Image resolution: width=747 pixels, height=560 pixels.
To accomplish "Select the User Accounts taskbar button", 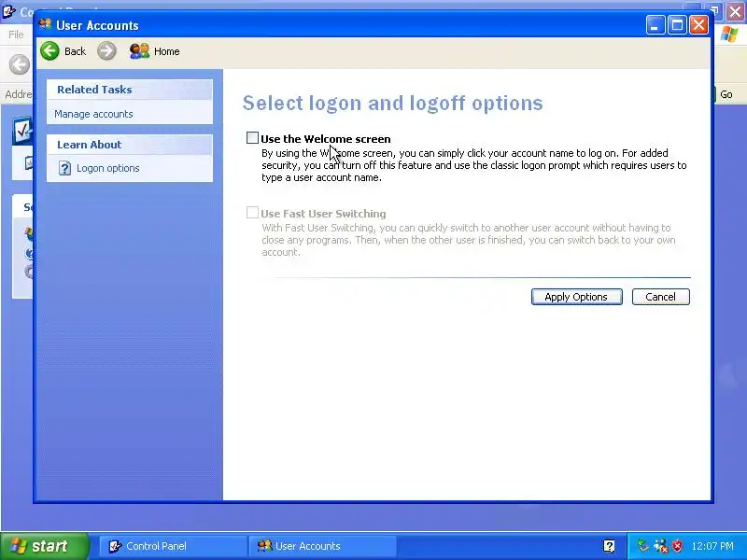I will point(322,546).
